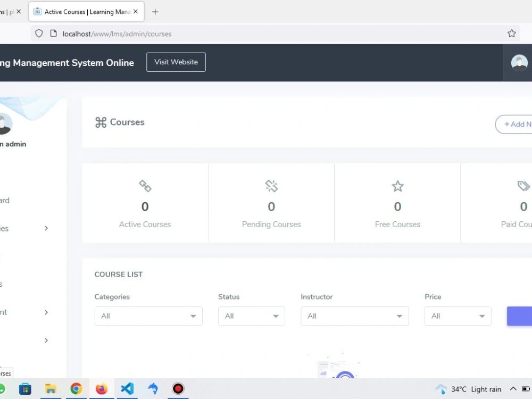The image size is (532, 399).
Task: Show hidden system tray icons
Action: 513,389
